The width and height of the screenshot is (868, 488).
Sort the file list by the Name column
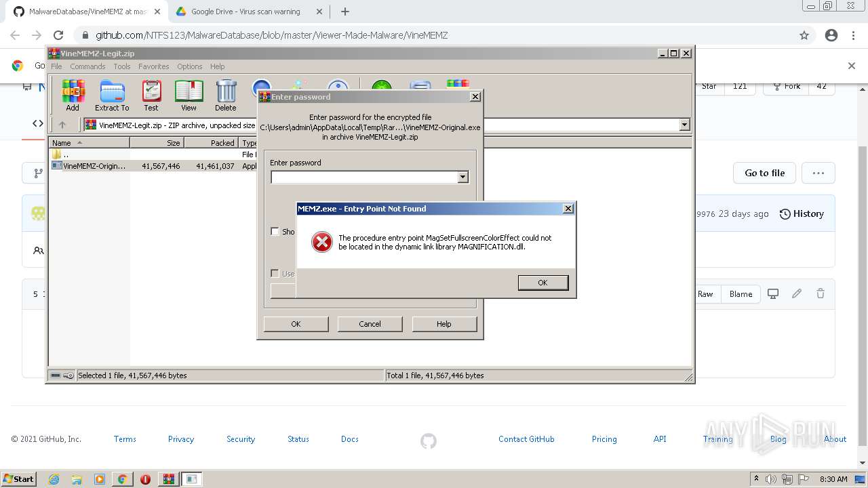(x=89, y=143)
